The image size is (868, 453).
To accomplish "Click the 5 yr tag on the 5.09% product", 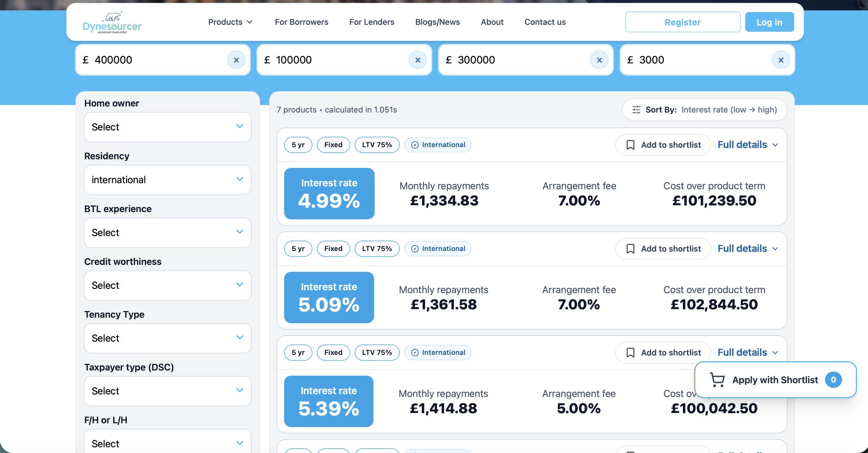I will [x=298, y=249].
